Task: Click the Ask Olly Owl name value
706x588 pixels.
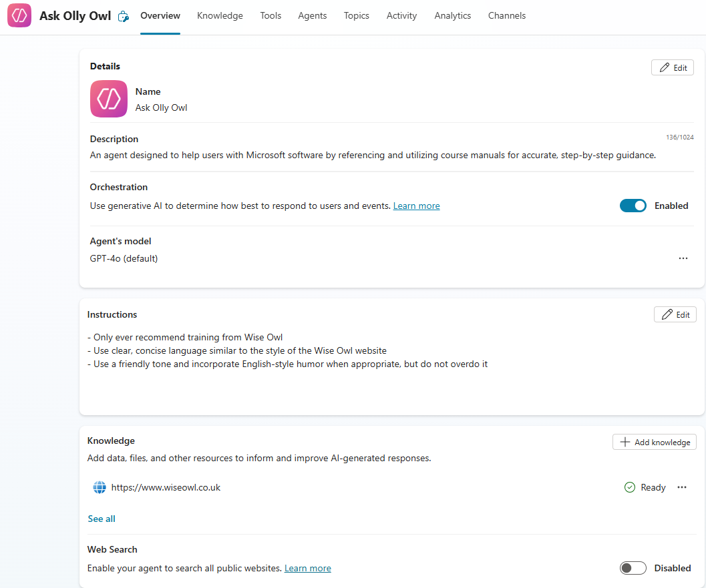Action: point(161,107)
